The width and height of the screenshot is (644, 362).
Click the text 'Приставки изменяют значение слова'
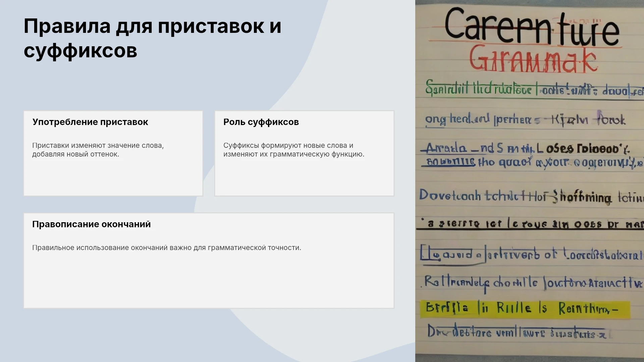tap(98, 145)
